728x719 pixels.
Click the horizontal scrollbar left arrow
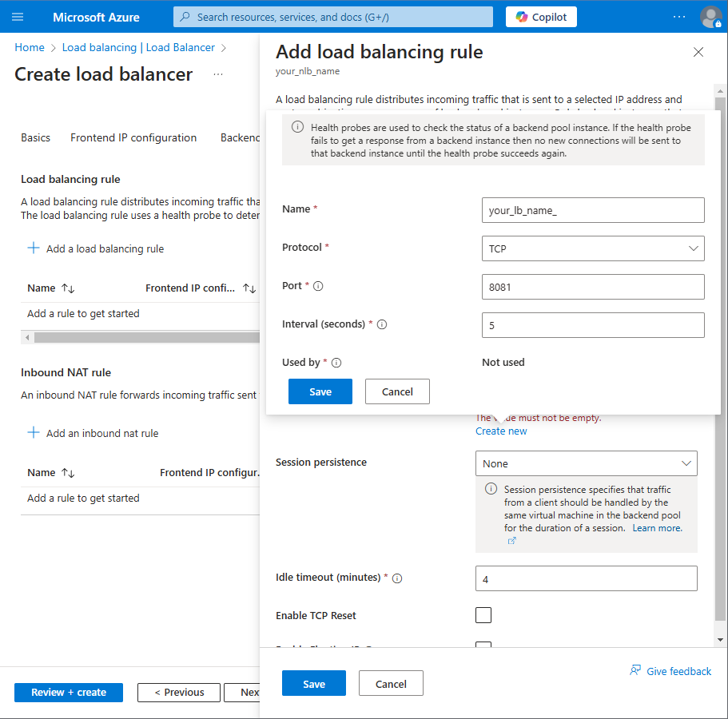(x=27, y=337)
